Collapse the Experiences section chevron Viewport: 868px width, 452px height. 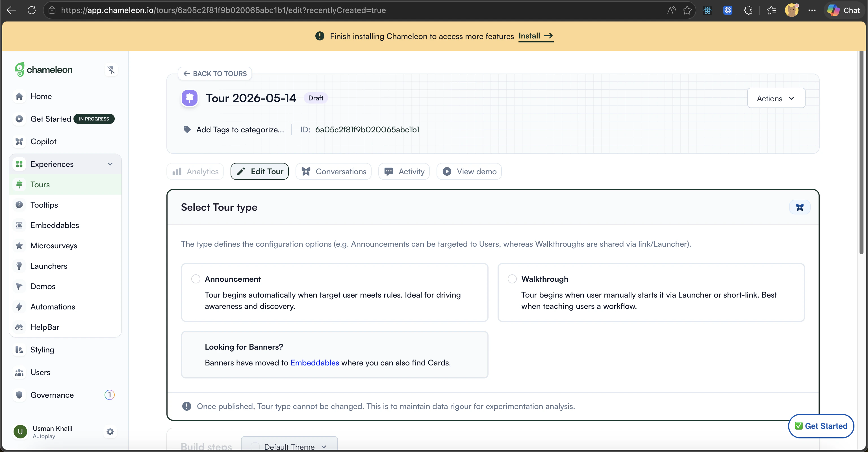pos(110,164)
